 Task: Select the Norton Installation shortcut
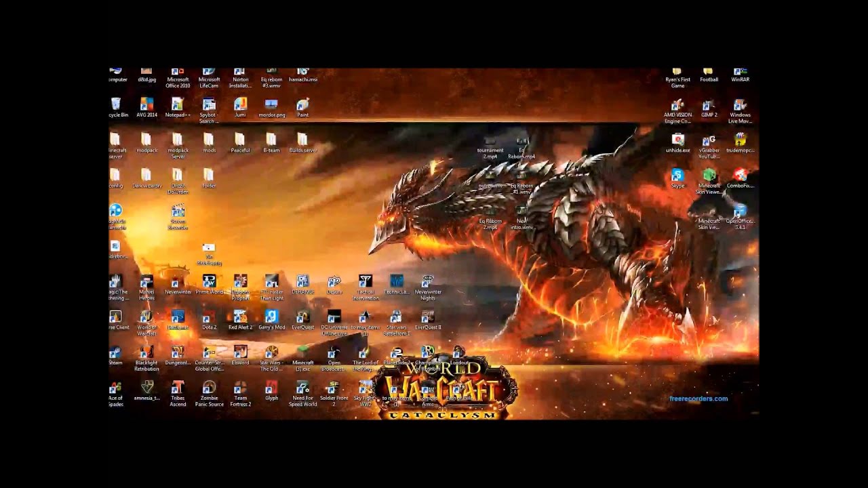click(240, 77)
